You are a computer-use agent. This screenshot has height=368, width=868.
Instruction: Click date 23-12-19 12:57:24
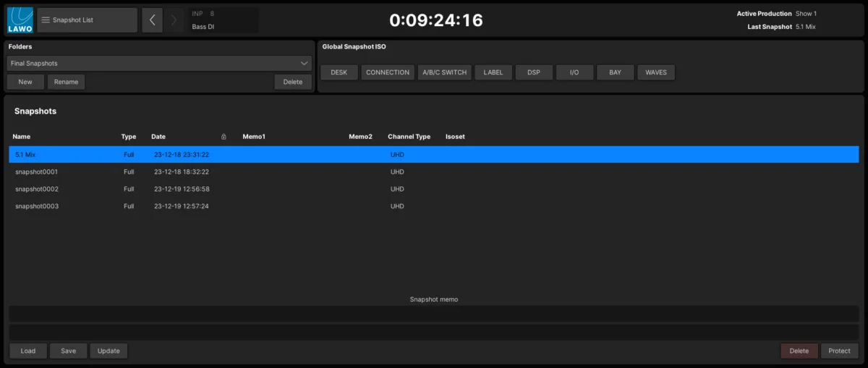coord(182,206)
